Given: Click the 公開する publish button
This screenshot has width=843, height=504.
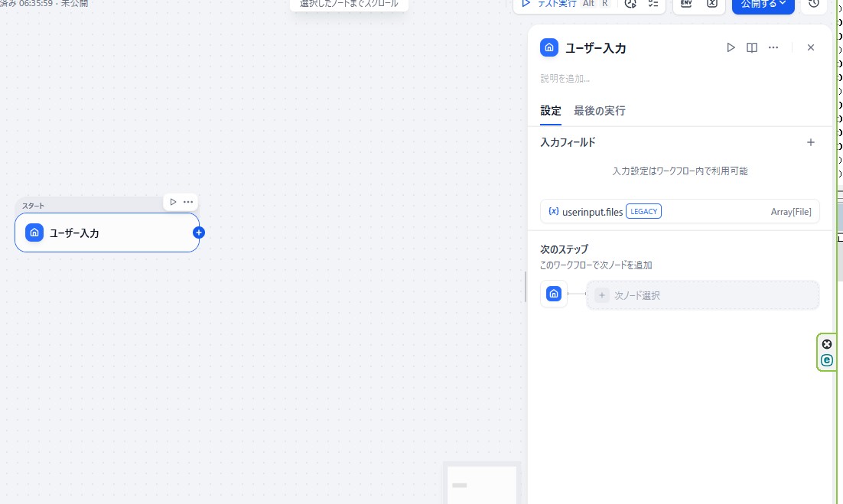Looking at the screenshot, I should tap(757, 4).
